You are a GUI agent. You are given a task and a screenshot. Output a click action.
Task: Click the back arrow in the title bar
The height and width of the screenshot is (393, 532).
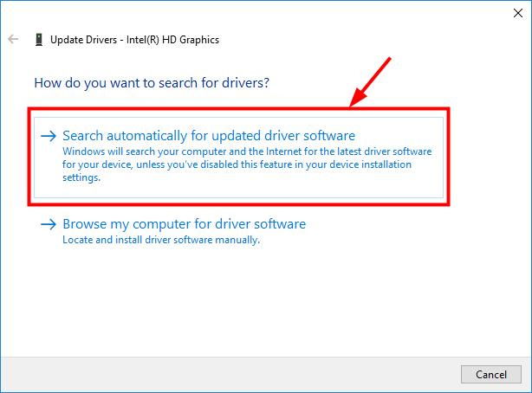(x=13, y=39)
